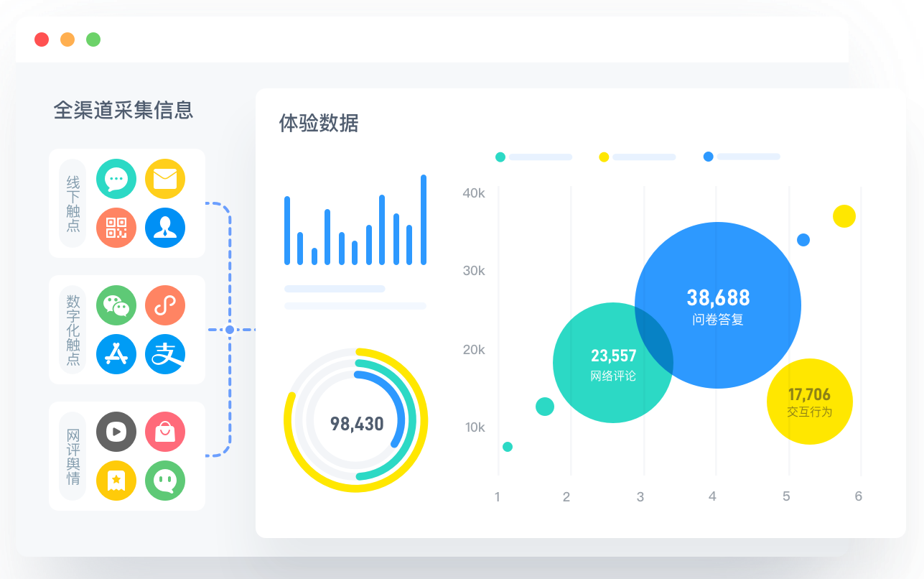The height and width of the screenshot is (579, 924).
Task: Click the blue legend dot
Action: pos(709,156)
